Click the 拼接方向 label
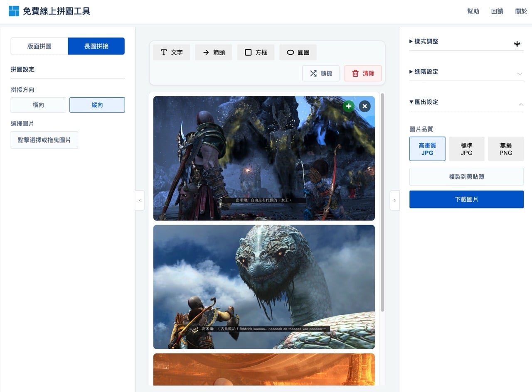This screenshot has width=532, height=392. pyautogui.click(x=22, y=90)
